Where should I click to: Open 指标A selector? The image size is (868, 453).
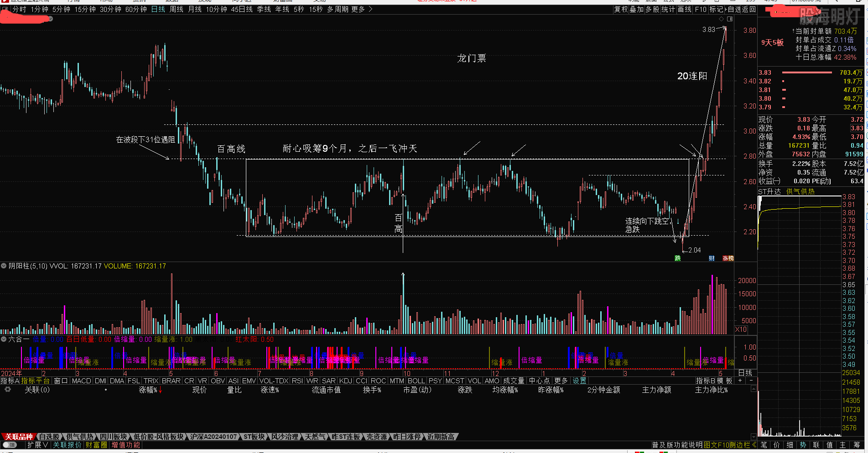click(10, 381)
